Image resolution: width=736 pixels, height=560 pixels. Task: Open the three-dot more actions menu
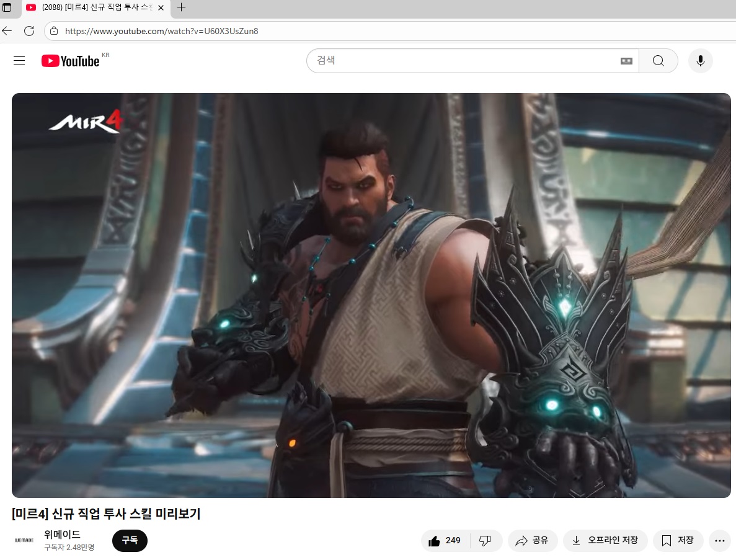719,541
